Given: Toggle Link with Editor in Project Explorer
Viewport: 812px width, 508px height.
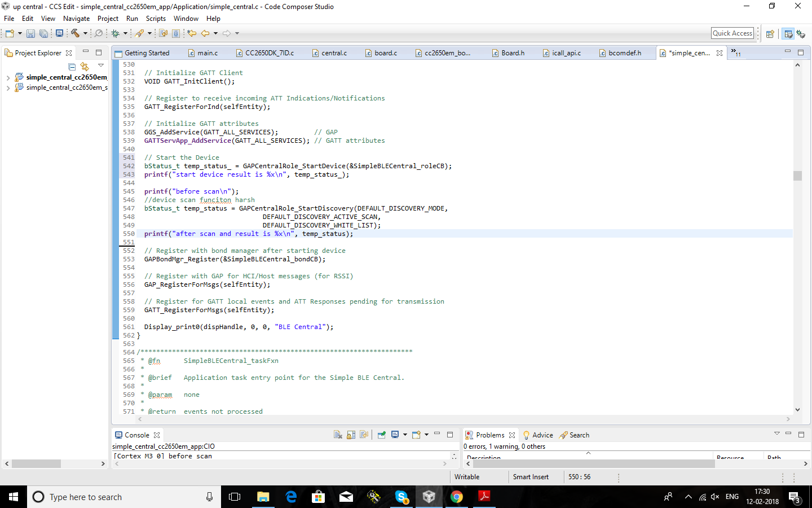Looking at the screenshot, I should coord(85,67).
